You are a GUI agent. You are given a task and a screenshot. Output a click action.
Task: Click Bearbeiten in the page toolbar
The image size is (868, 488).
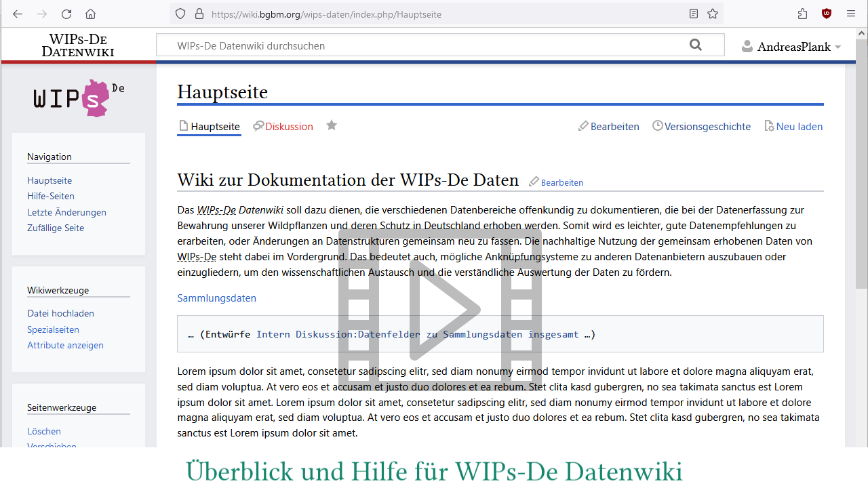[x=614, y=127]
